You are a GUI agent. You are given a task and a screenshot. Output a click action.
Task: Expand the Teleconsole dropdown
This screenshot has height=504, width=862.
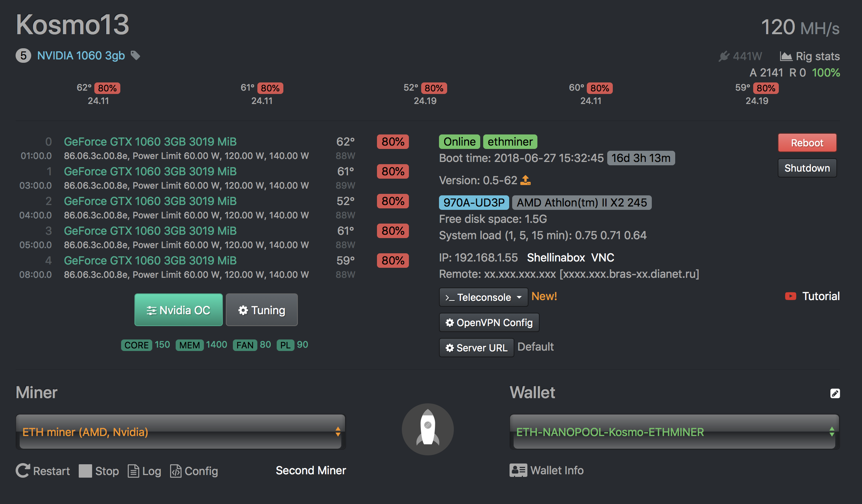pyautogui.click(x=483, y=297)
